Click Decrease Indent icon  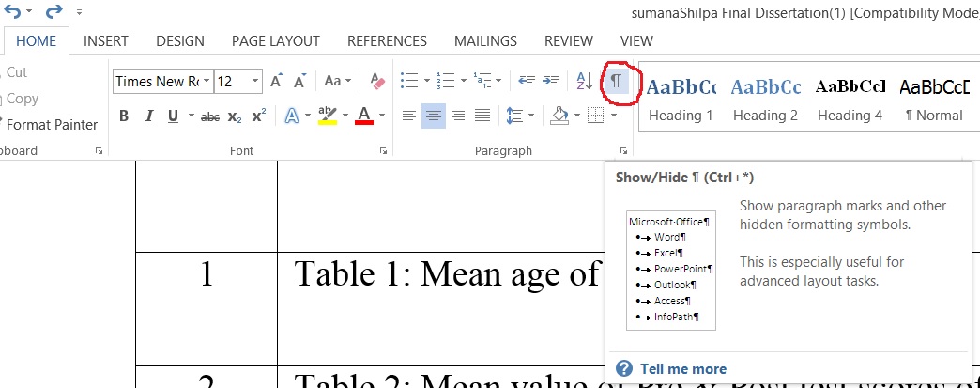click(x=527, y=81)
